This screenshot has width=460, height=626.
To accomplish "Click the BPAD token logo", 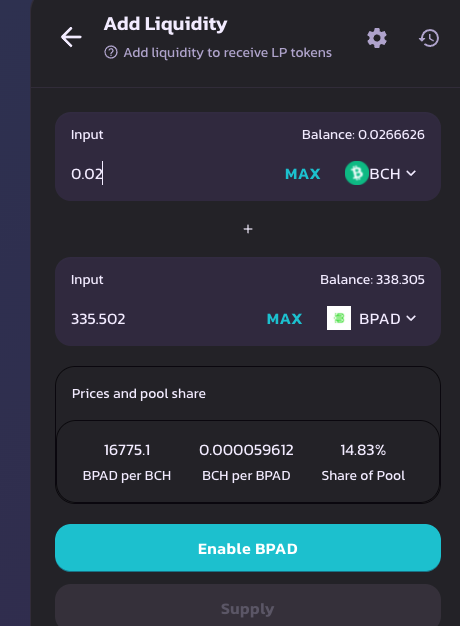I will (339, 318).
